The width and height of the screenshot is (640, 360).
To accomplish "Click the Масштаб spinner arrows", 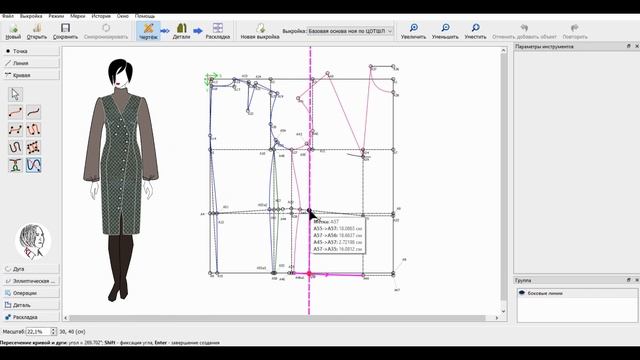I will (x=53, y=332).
